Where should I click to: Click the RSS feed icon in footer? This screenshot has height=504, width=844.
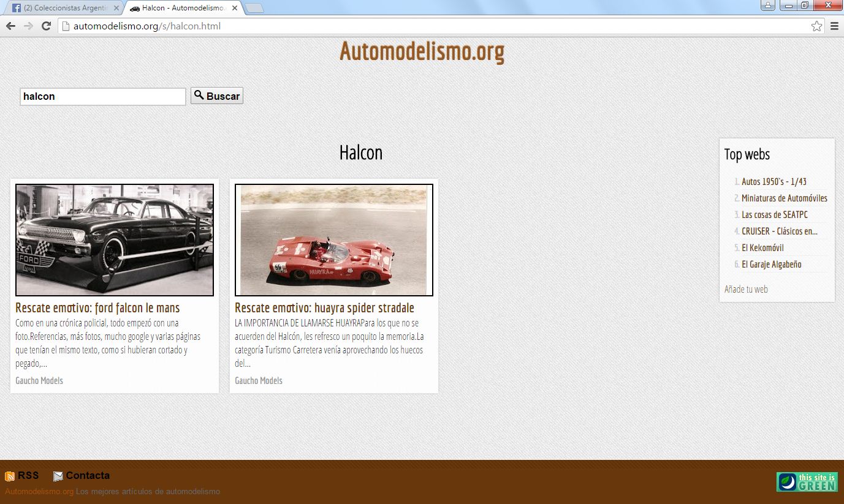tap(10, 476)
